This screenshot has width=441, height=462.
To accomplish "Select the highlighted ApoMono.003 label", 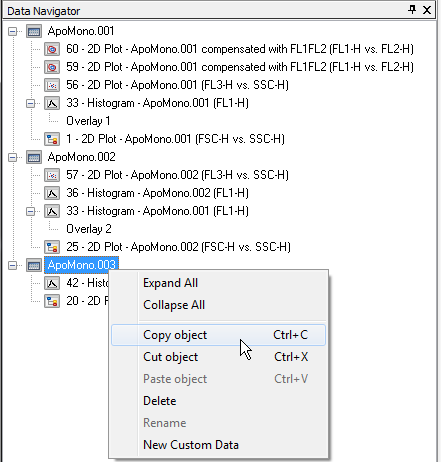I will tap(82, 265).
